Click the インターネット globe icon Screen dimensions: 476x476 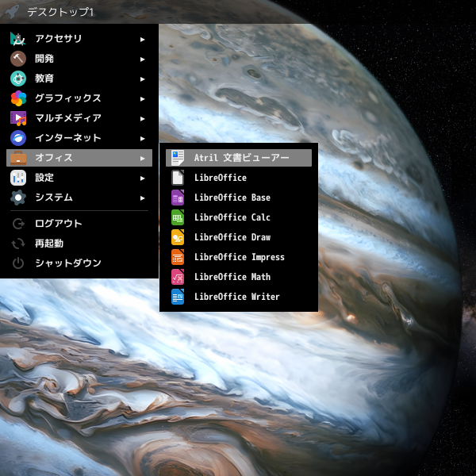tap(18, 138)
